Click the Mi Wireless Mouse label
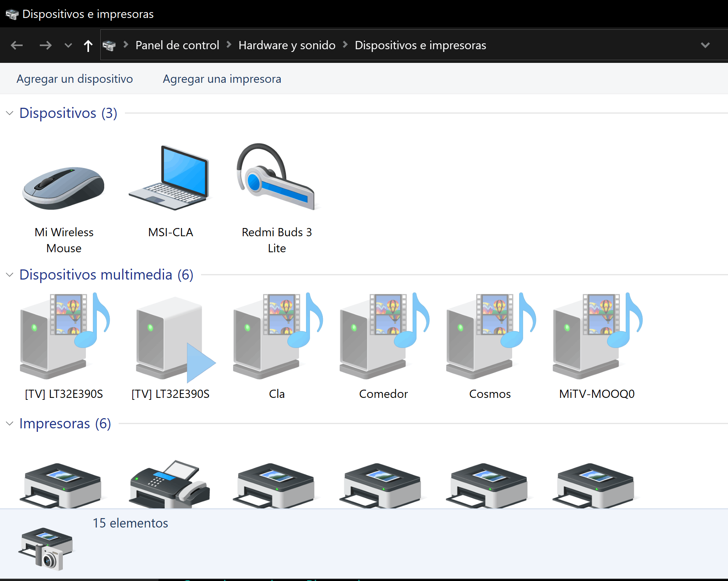 pyautogui.click(x=64, y=240)
